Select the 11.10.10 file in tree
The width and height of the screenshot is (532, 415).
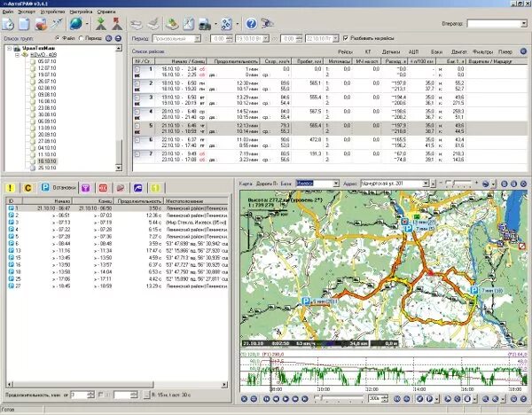pyautogui.click(x=47, y=154)
